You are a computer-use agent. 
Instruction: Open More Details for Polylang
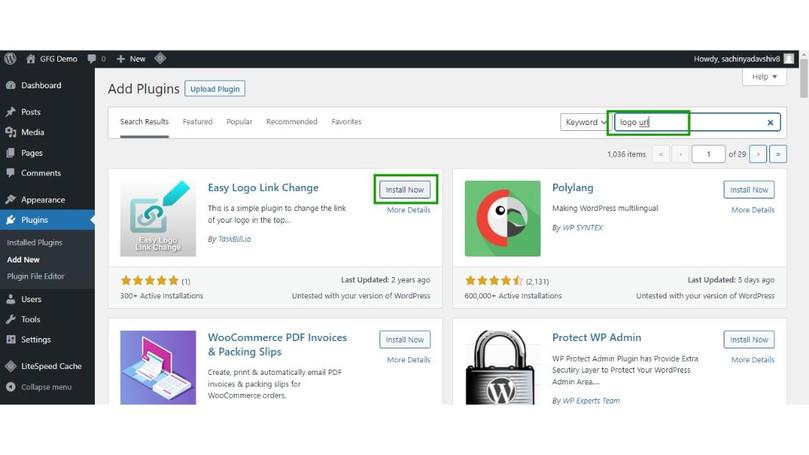pos(752,210)
